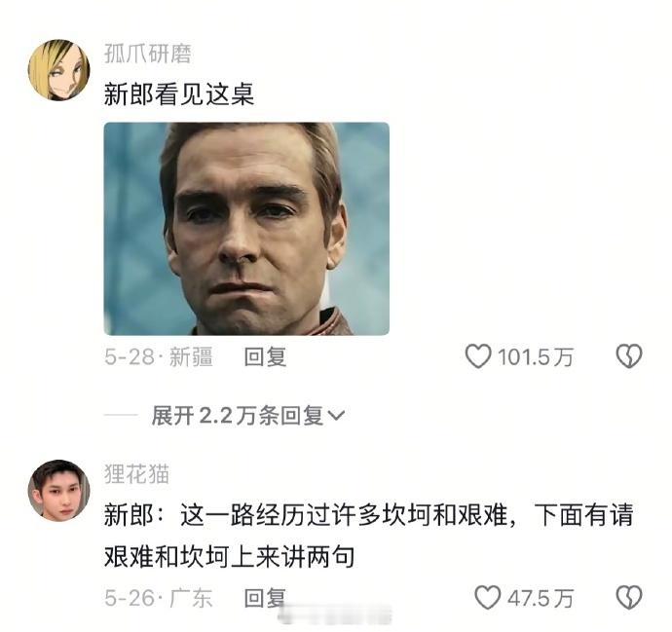Tap the 47.5万 like count
The width and height of the screenshot is (672, 632).
tap(540, 598)
